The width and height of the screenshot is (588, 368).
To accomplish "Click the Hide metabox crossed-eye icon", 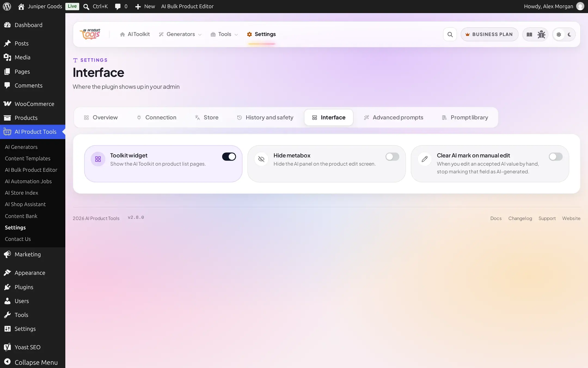I will click(261, 159).
